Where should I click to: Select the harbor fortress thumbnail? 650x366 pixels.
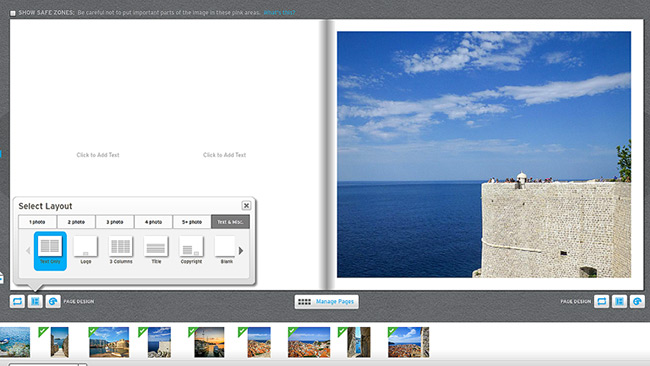(x=109, y=342)
